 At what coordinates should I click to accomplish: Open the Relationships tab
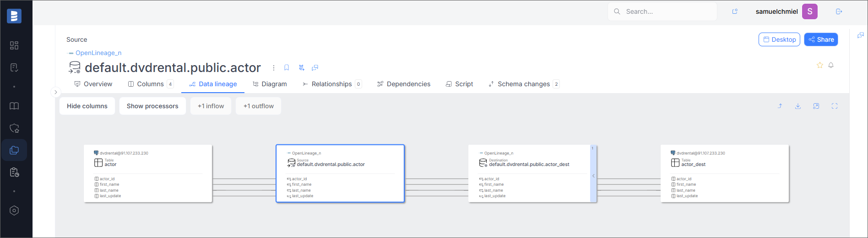332,84
